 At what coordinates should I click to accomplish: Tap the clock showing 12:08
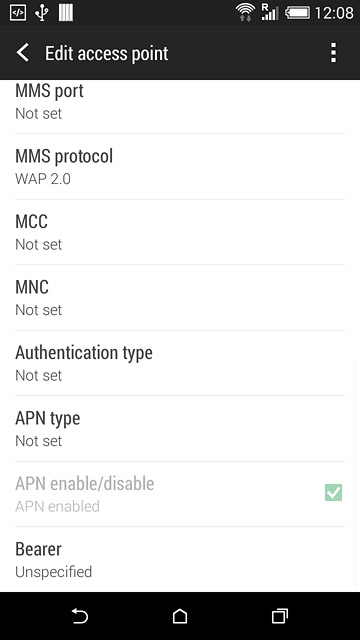(334, 13)
